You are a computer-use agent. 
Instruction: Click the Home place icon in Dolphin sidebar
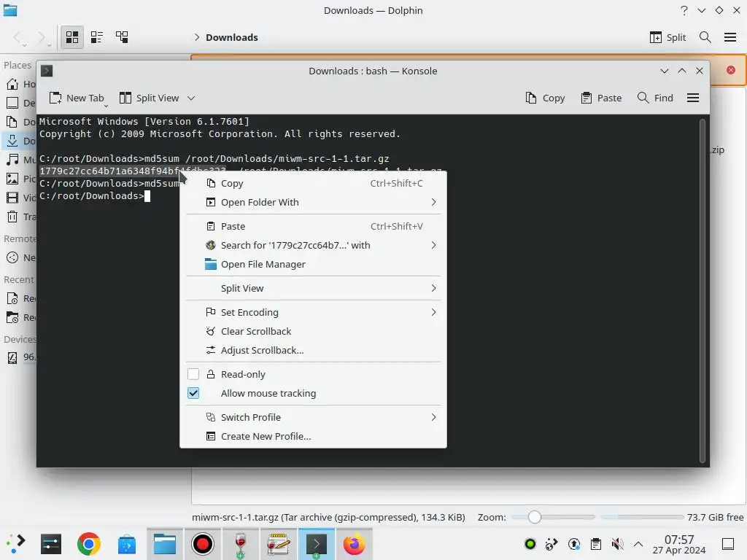tap(12, 84)
